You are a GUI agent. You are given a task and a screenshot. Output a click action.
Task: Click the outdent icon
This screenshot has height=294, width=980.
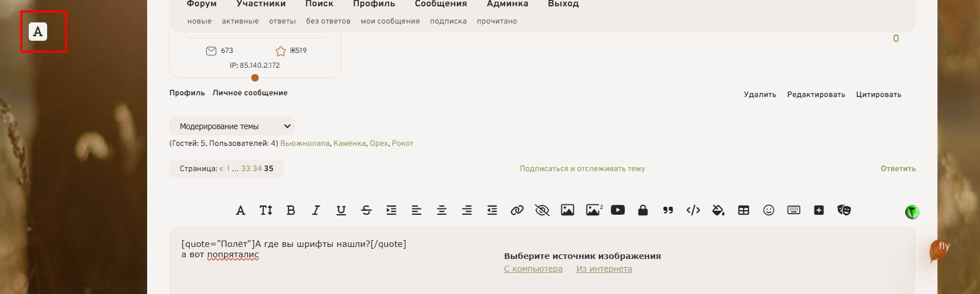point(492,210)
